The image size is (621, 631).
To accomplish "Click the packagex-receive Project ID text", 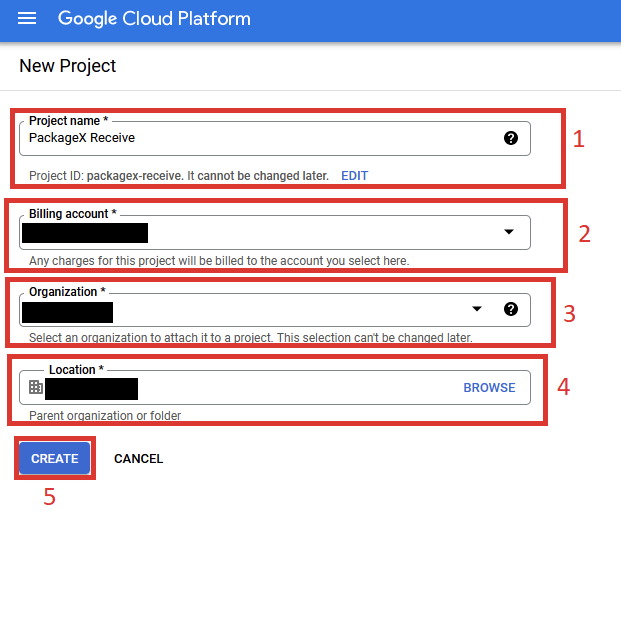I will coord(133,176).
